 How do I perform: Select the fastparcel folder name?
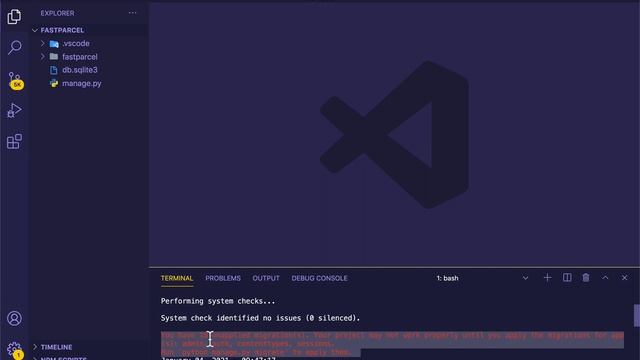pos(80,57)
